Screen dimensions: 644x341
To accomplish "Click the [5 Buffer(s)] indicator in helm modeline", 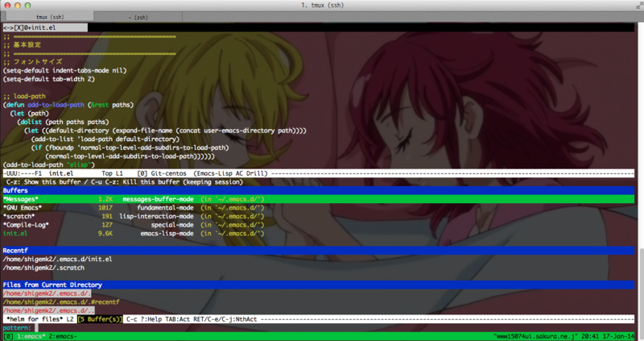I will tap(100, 319).
